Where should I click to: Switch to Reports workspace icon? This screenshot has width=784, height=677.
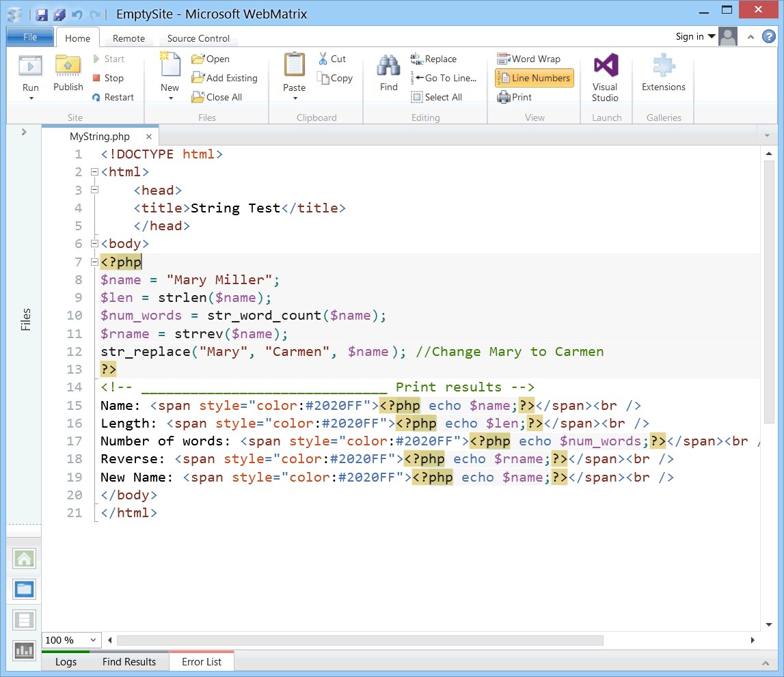click(24, 650)
